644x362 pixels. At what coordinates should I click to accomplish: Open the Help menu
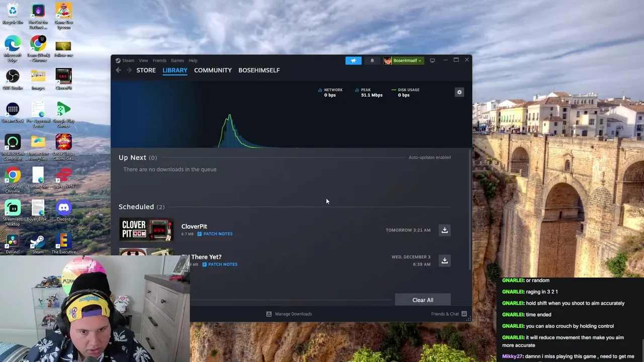pyautogui.click(x=193, y=60)
